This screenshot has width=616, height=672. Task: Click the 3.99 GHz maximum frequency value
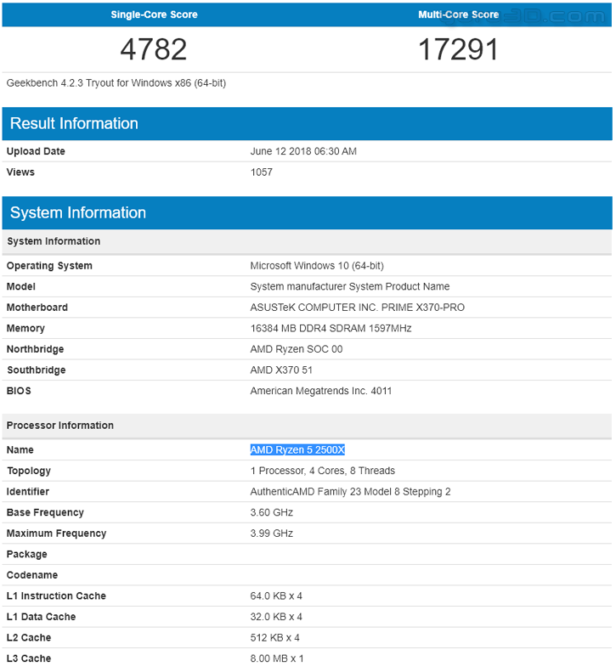coord(272,534)
